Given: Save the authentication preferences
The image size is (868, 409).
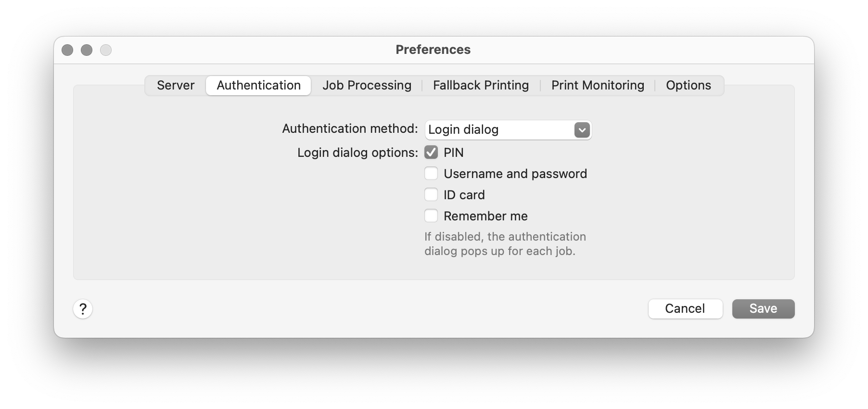Looking at the screenshot, I should click(763, 308).
